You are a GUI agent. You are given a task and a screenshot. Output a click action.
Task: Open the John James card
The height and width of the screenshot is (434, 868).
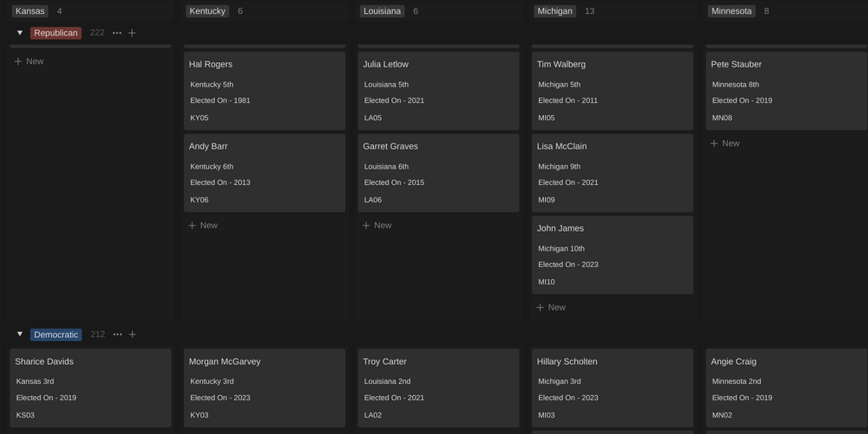612,255
